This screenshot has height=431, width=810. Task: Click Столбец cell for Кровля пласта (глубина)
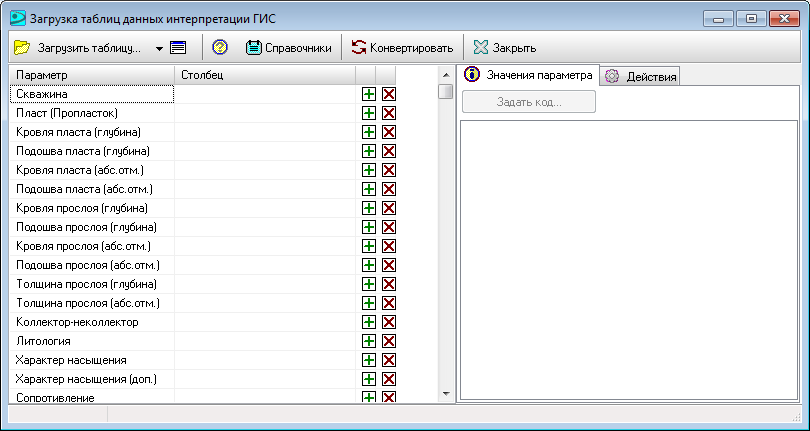(265, 132)
